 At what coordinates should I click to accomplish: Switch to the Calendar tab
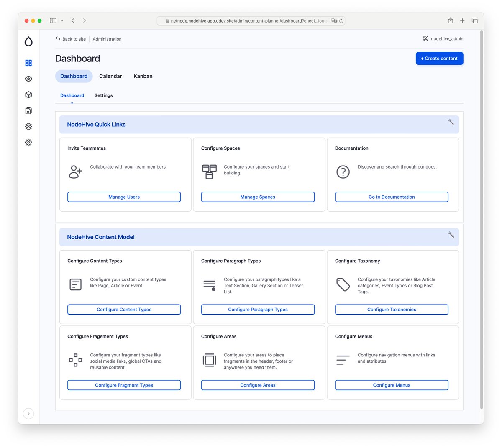110,76
